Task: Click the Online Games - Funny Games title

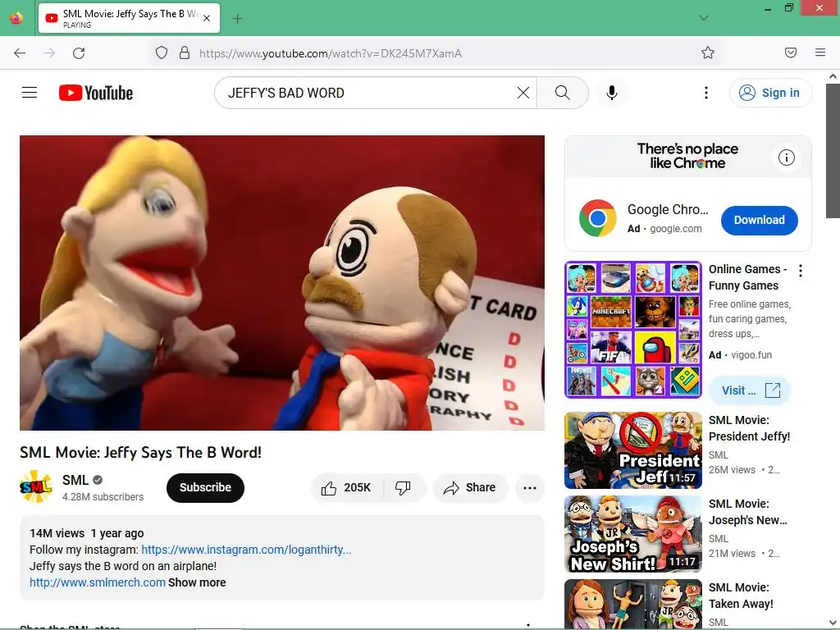Action: pyautogui.click(x=748, y=277)
